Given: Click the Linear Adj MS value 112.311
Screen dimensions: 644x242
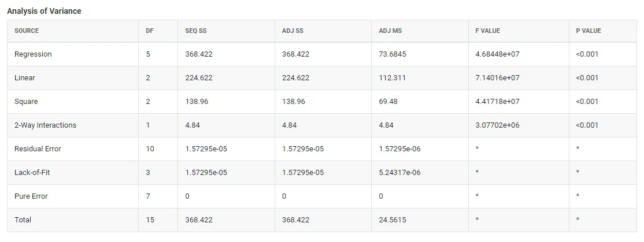Looking at the screenshot, I should 392,78.
